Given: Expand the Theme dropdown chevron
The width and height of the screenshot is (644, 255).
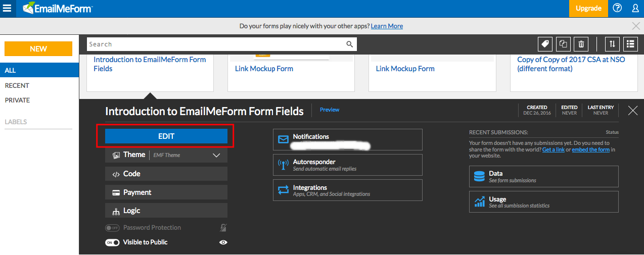Looking at the screenshot, I should [x=216, y=156].
